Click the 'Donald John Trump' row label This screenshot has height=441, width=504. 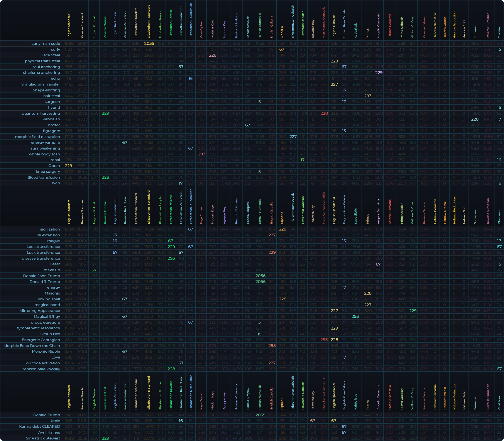coord(41,276)
